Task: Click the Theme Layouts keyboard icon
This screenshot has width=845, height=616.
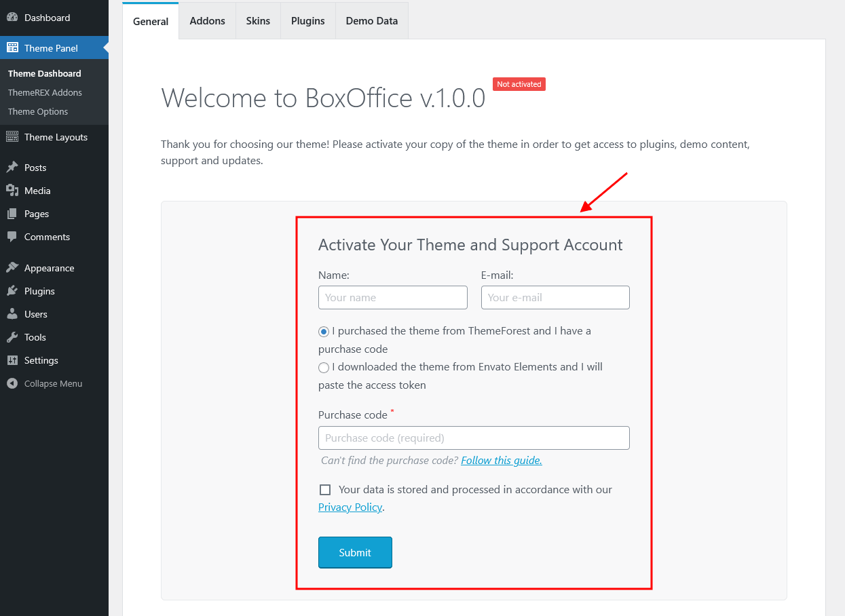Action: coord(12,137)
